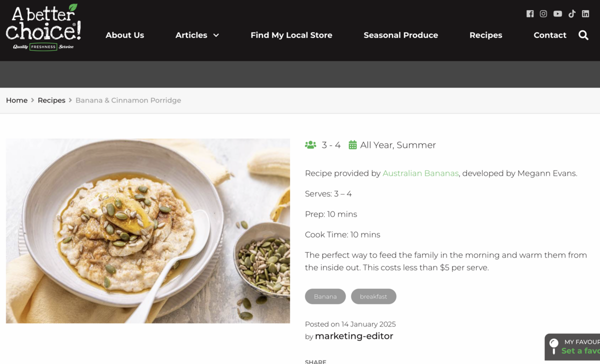The width and height of the screenshot is (600, 364).
Task: Follow the Australian Bananas link
Action: point(420,173)
